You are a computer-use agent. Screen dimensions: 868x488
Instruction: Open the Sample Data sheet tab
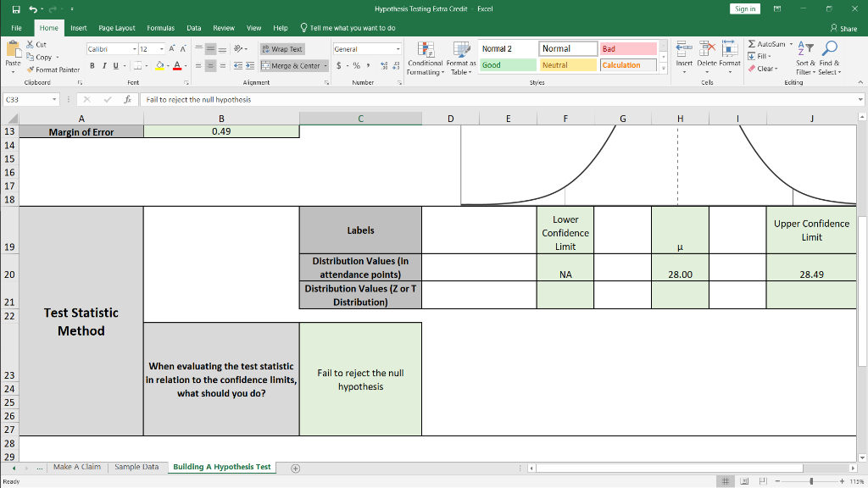click(x=136, y=467)
